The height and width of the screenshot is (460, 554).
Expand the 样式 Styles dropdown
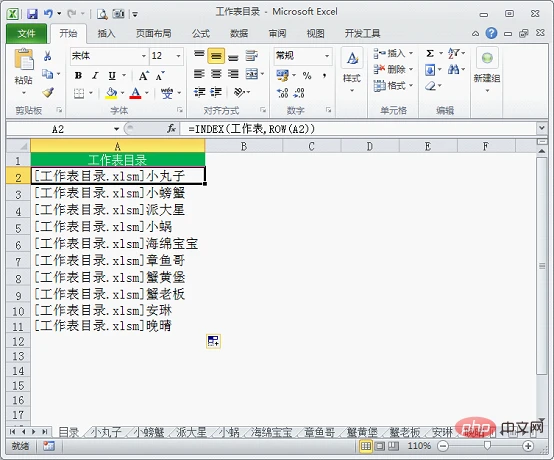pos(352,91)
